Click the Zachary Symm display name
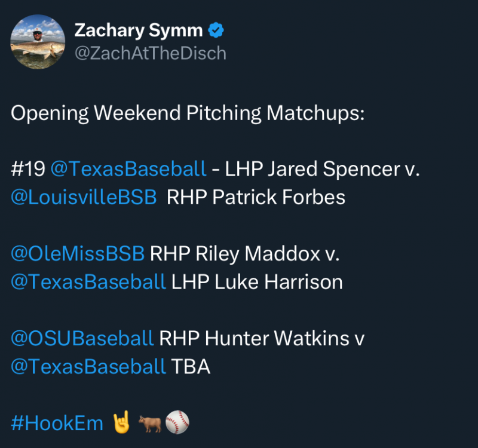This screenshot has height=448, width=478. pos(138,30)
